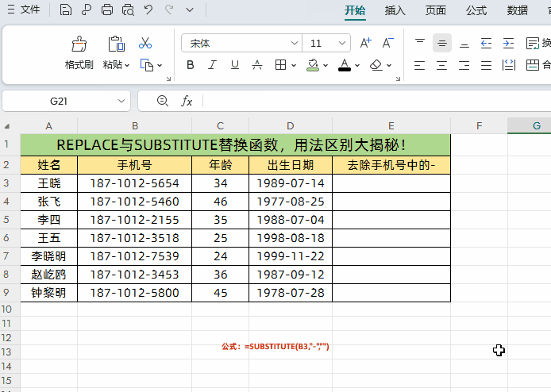Click the distributed alignment icon
Viewport: 551px width, 392px height.
(508, 65)
